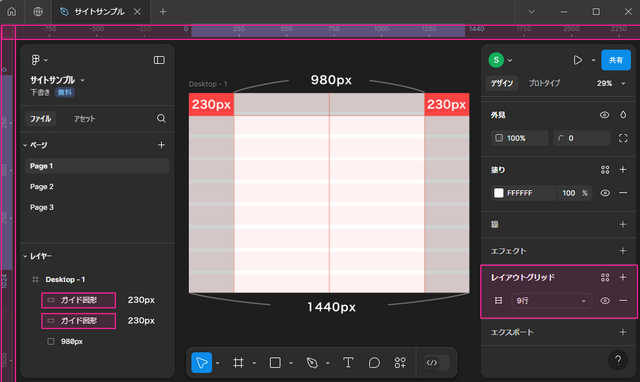The height and width of the screenshot is (382, 640).
Task: Open fill styles grid icon
Action: point(605,169)
